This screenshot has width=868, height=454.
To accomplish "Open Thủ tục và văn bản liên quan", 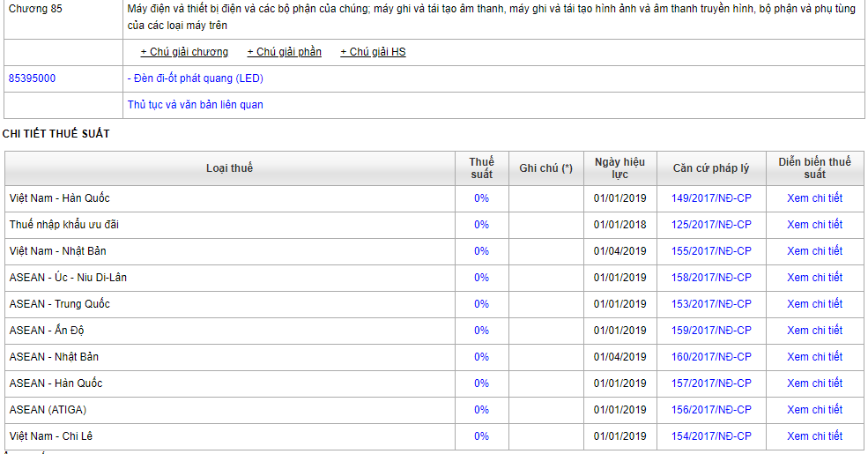I will tap(195, 105).
